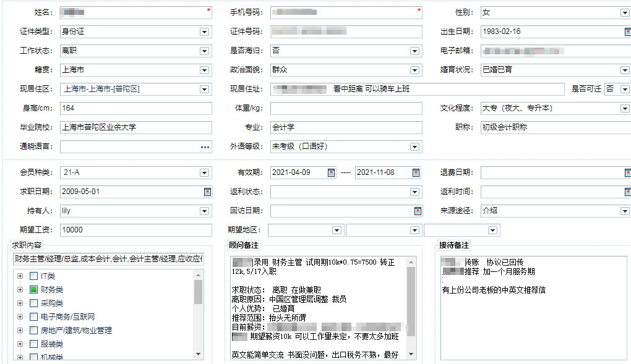Open calendar for 有效期 end date

click(x=416, y=172)
